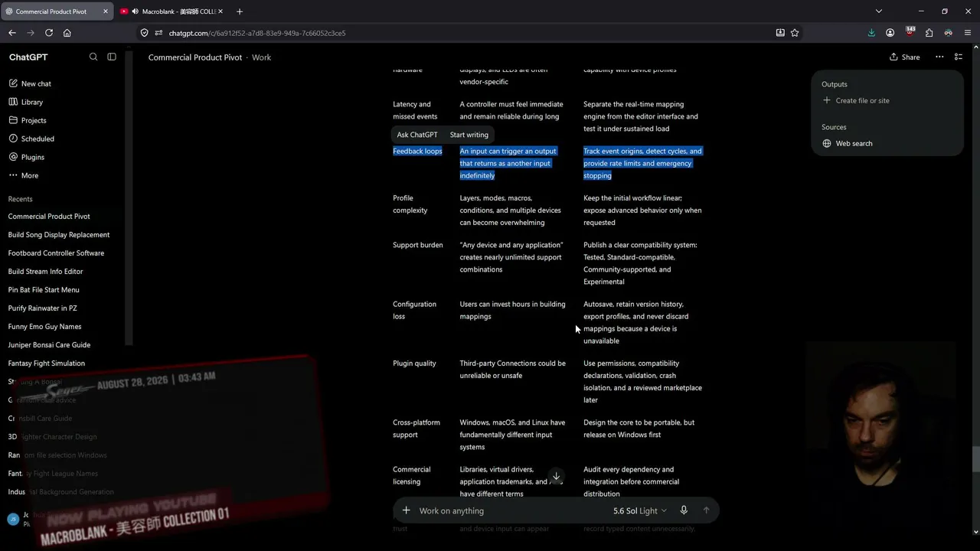
Task: Click Start writing on the selection
Action: point(469,135)
